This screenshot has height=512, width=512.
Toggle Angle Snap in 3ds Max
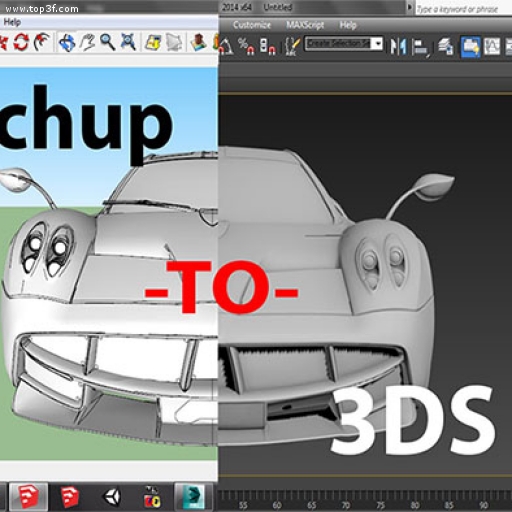[225, 46]
